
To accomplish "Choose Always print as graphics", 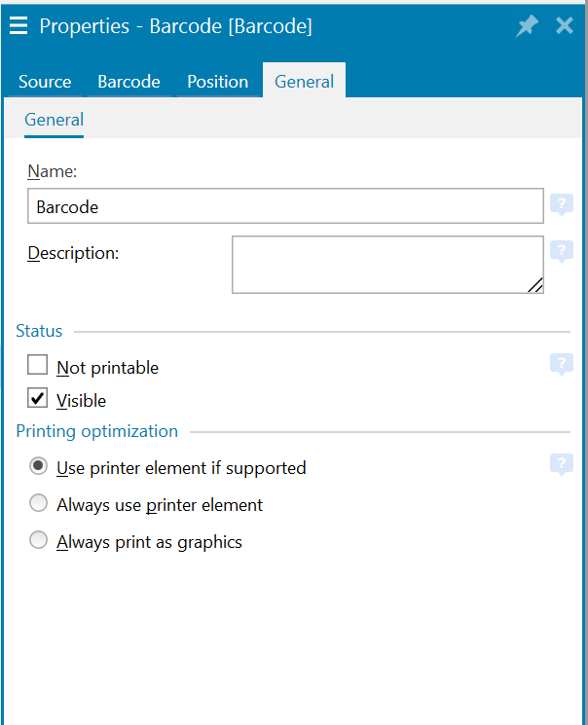I will click(x=39, y=541).
